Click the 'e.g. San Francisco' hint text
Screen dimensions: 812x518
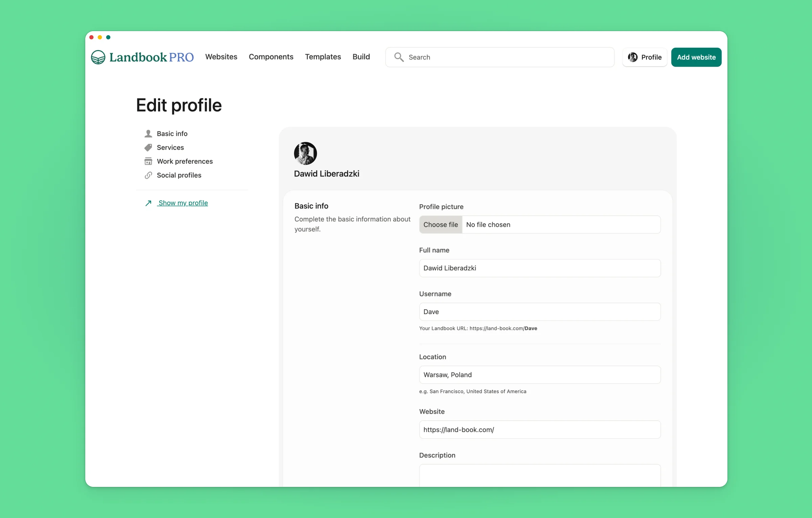tap(473, 391)
